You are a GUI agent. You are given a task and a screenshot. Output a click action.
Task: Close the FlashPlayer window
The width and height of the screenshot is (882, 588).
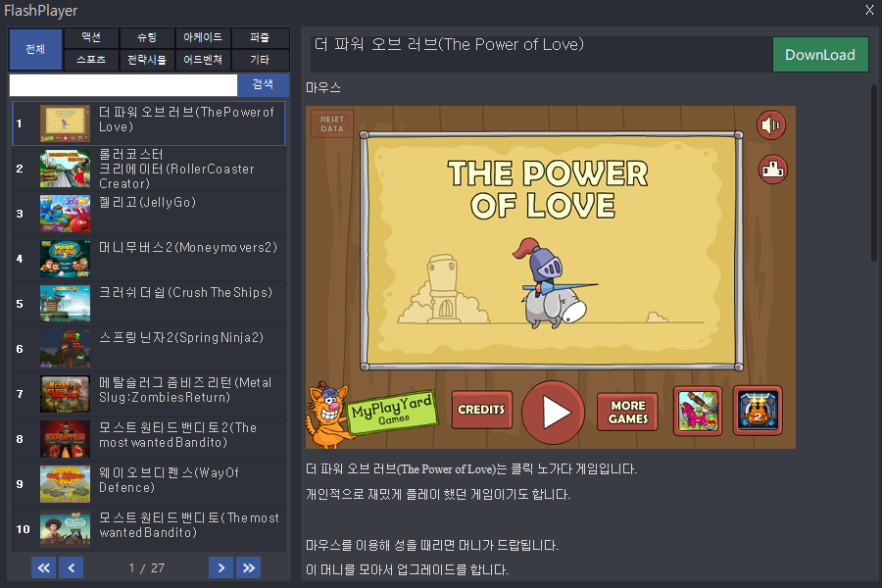(x=869, y=10)
